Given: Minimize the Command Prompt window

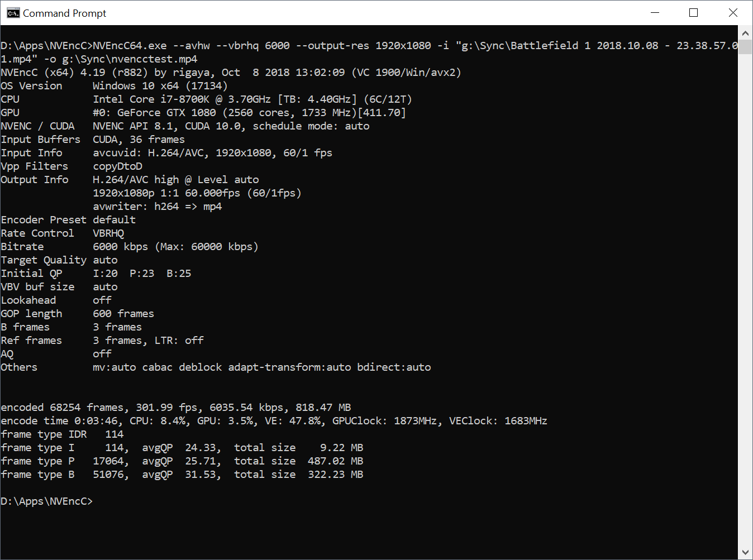Looking at the screenshot, I should pos(655,13).
